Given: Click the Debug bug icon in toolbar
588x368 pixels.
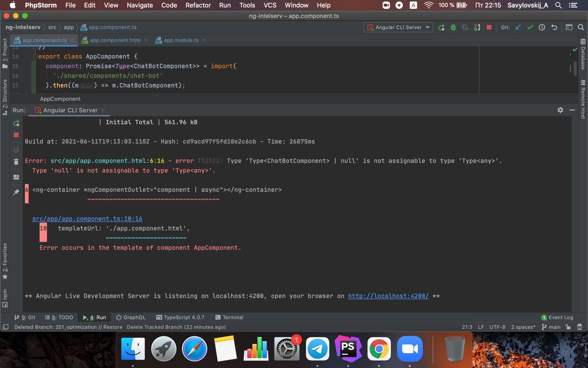Looking at the screenshot, I should click(453, 27).
